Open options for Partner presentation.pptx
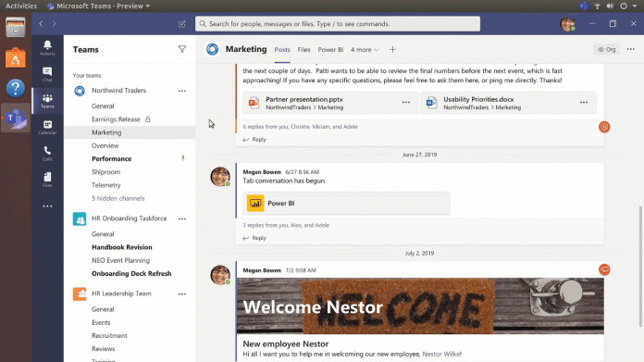 406,103
